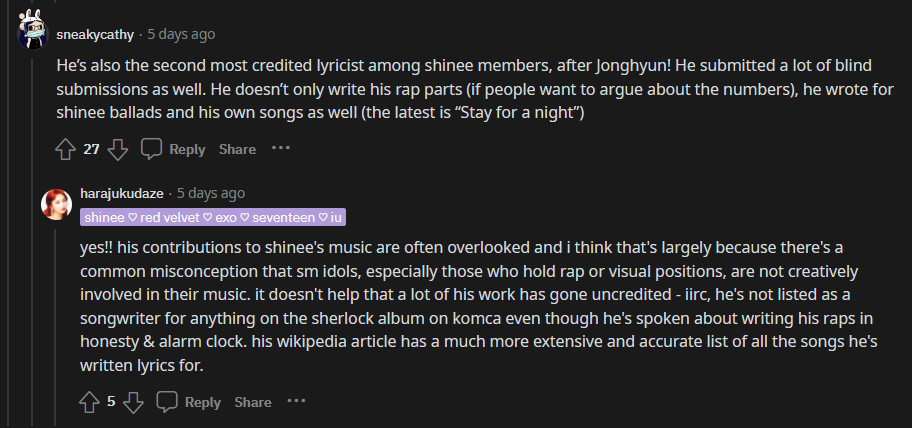The height and width of the screenshot is (428, 912).
Task: Share sneakycathy's comment
Action: (x=237, y=149)
